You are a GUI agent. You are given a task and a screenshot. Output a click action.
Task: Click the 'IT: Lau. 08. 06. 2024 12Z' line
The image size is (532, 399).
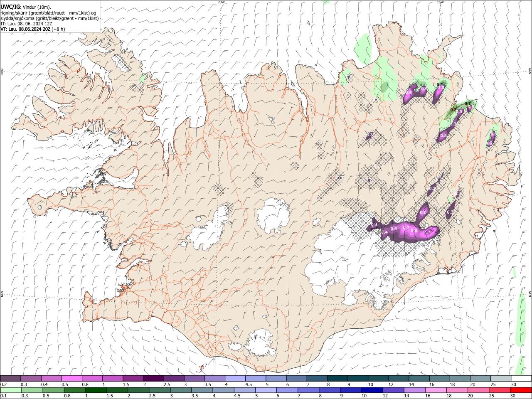coord(26,24)
